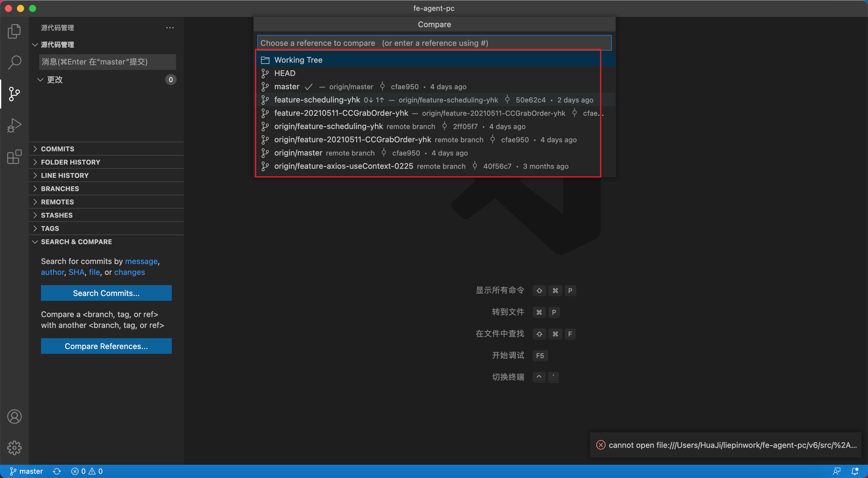Open the Manage gear icon
Screen dimensions: 868x478
pyautogui.click(x=14, y=448)
